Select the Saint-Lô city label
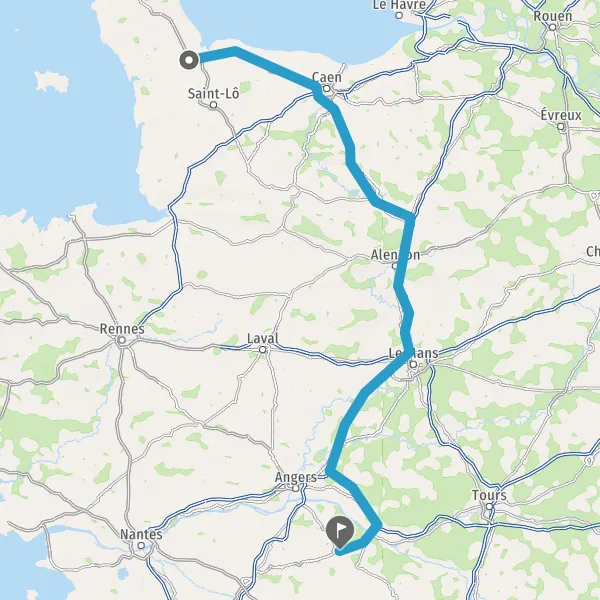Image resolution: width=600 pixels, height=600 pixels. tap(214, 93)
